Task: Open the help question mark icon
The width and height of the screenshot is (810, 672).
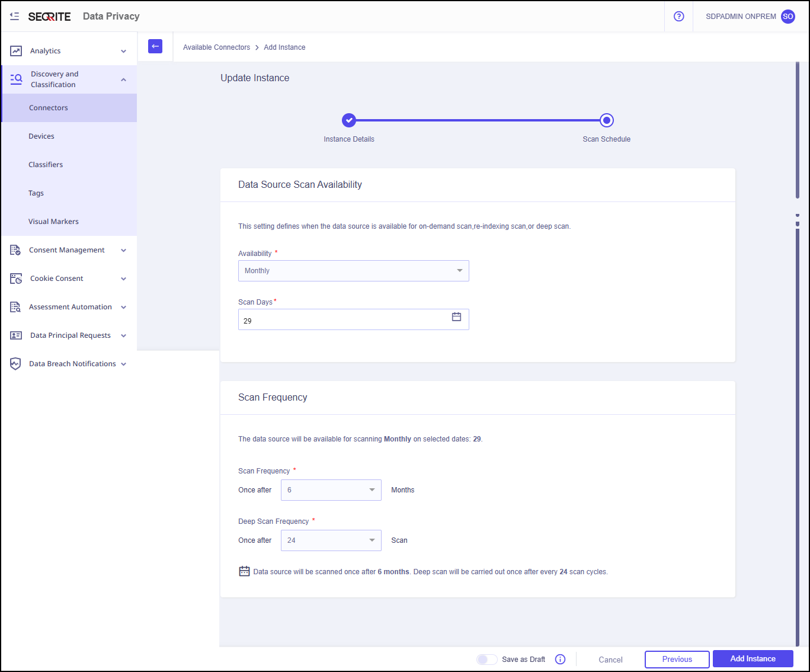Action: pos(678,17)
